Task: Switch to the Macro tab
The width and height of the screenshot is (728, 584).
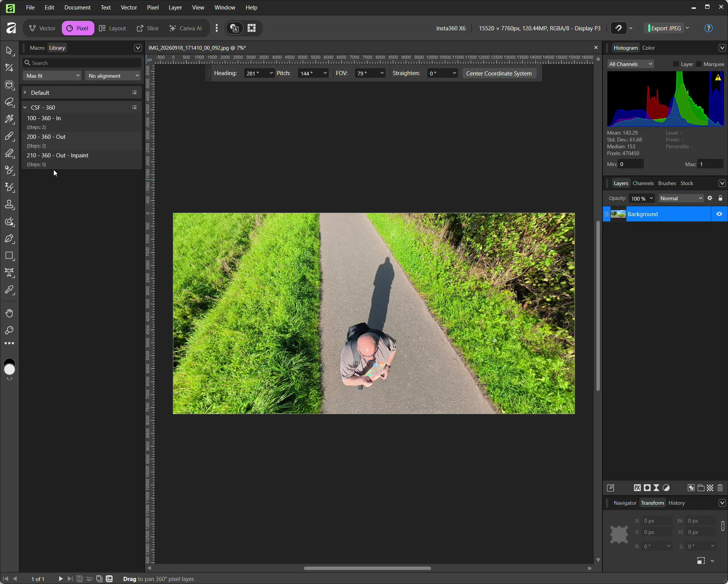Action: tap(37, 48)
